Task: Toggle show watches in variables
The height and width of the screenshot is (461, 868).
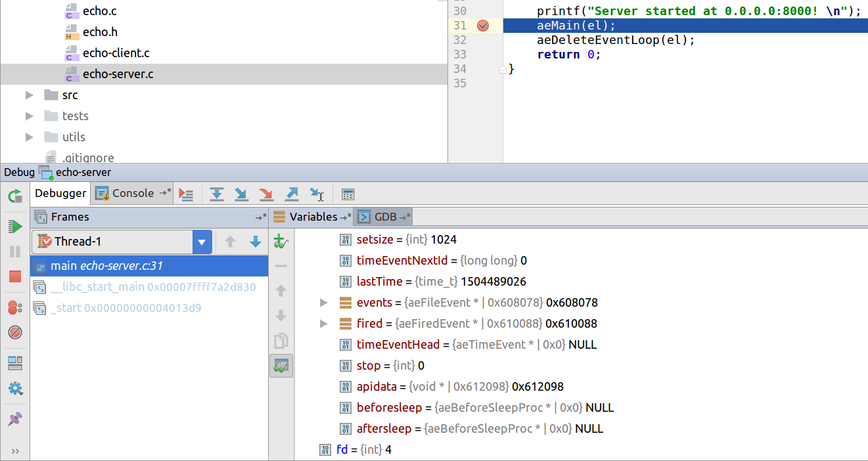Action: [281, 366]
